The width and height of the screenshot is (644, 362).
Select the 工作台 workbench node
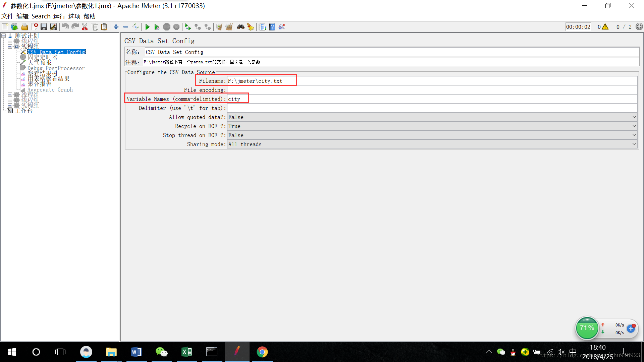pos(24,111)
